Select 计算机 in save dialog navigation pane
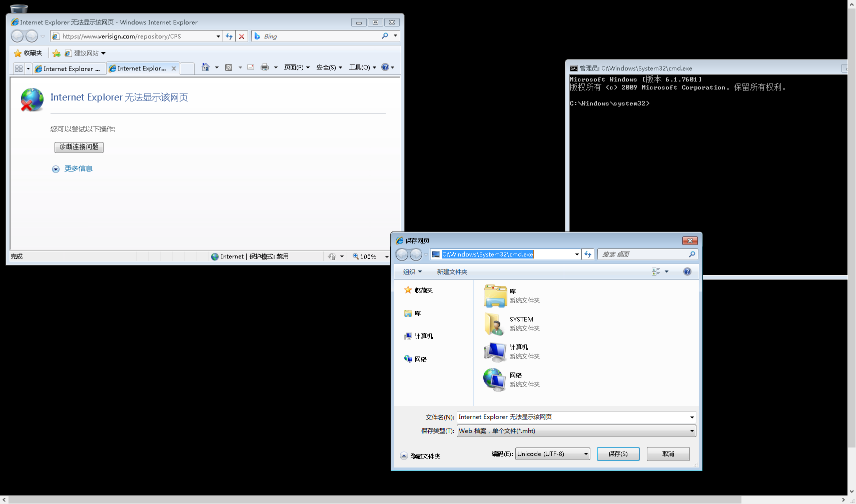Image resolution: width=856 pixels, height=504 pixels. click(419, 336)
